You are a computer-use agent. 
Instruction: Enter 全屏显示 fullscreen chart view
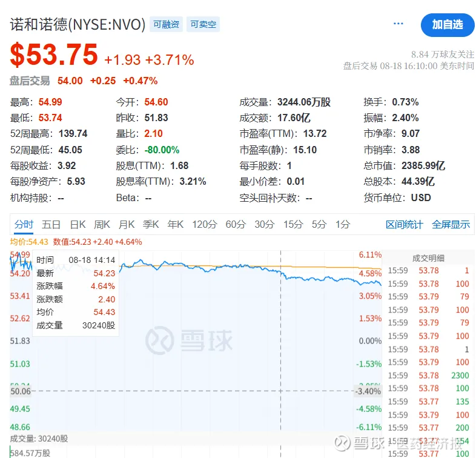pyautogui.click(x=451, y=225)
